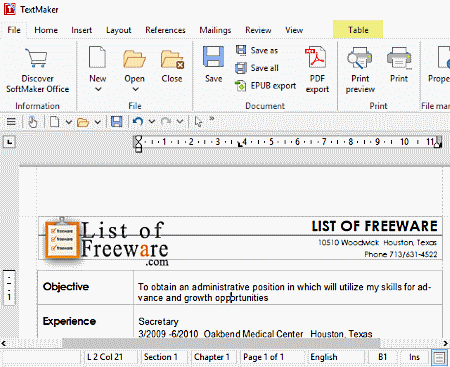Expand more quick toolbar items chevron
This screenshot has width=450, height=367.
click(212, 118)
